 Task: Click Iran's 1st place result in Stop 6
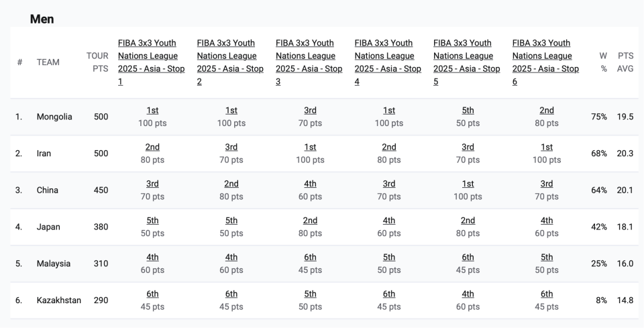547,148
